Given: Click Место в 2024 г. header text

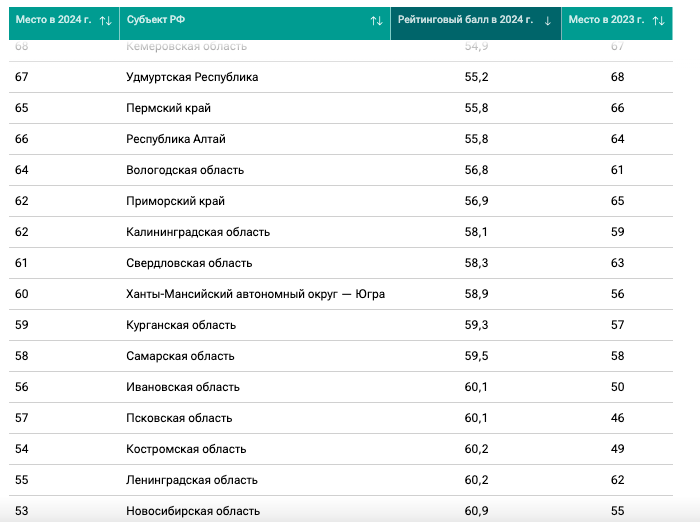Looking at the screenshot, I should 53,20.
